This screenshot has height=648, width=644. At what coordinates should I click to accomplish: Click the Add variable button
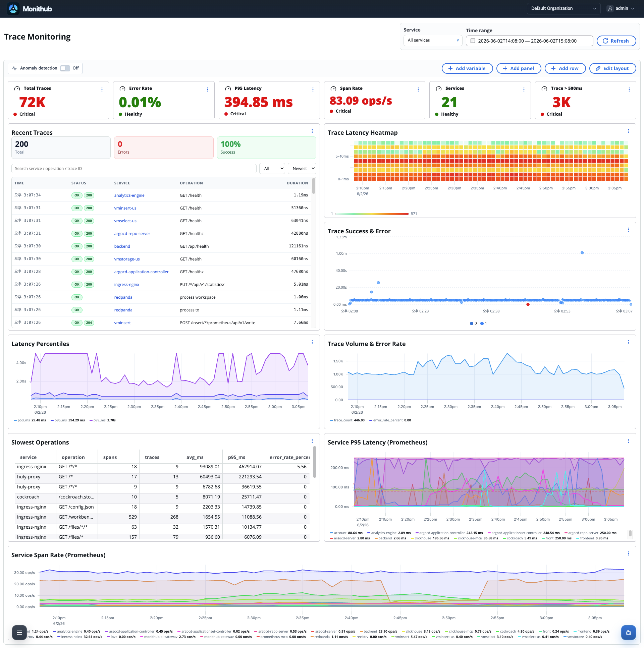click(467, 68)
